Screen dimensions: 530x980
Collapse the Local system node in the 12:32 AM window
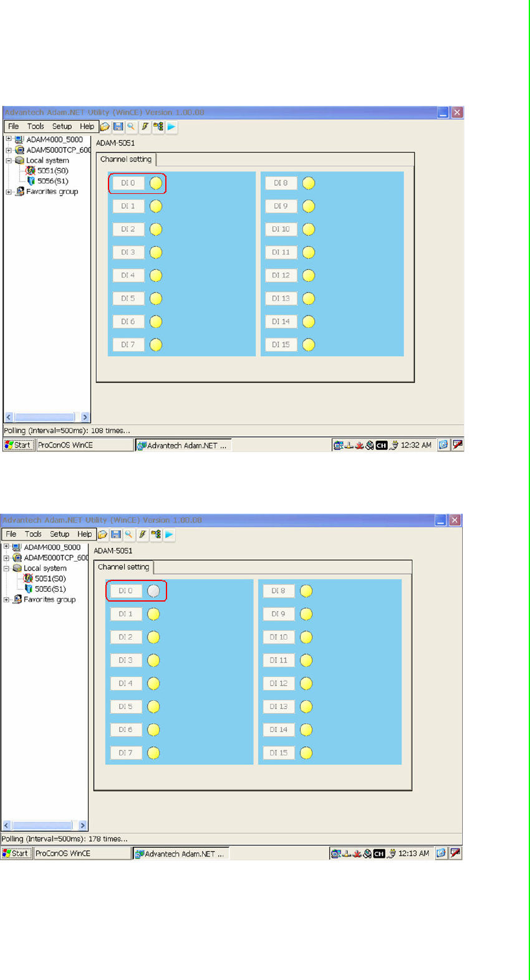[x=9, y=160]
